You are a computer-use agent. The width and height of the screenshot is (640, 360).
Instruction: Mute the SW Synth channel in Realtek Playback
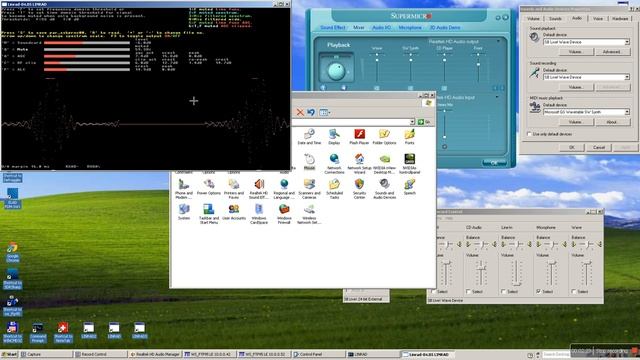tap(411, 88)
